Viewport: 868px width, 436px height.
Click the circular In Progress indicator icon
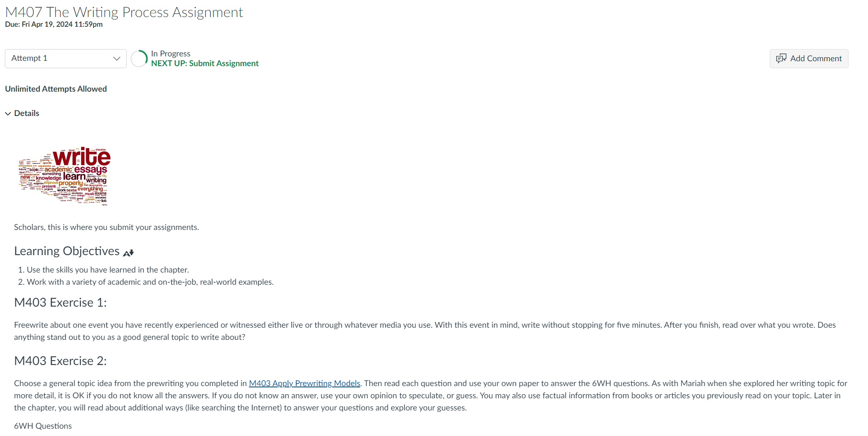[x=139, y=58]
